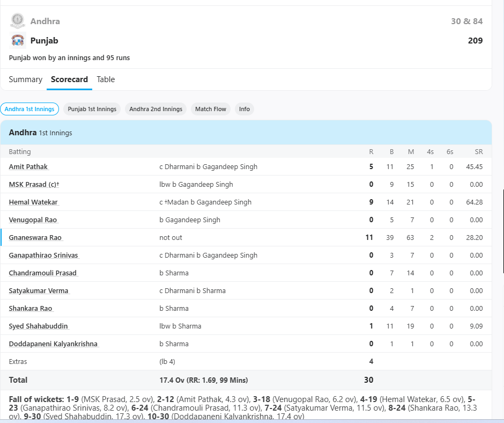Open Syed Shahabuddin player link

[x=38, y=326]
